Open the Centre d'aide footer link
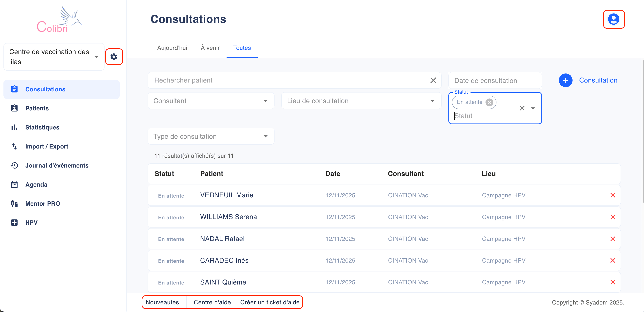The image size is (644, 312). [212, 302]
